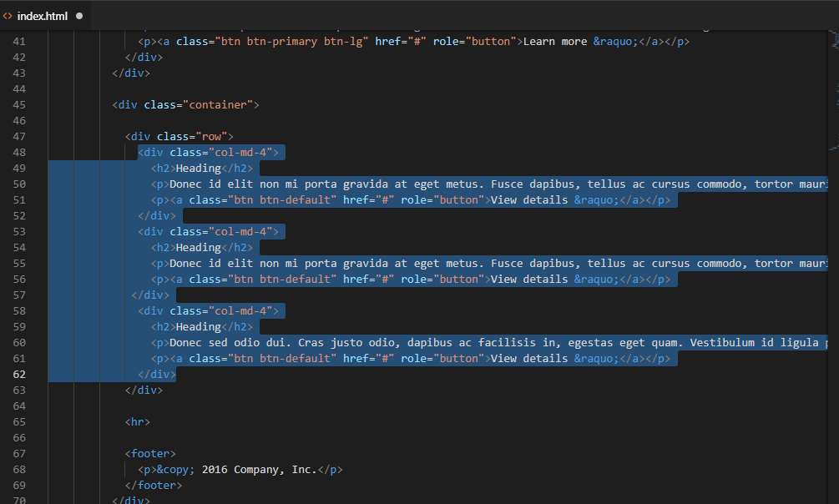Click the empty line 46 in the editor
The image size is (839, 504).
(x=250, y=120)
